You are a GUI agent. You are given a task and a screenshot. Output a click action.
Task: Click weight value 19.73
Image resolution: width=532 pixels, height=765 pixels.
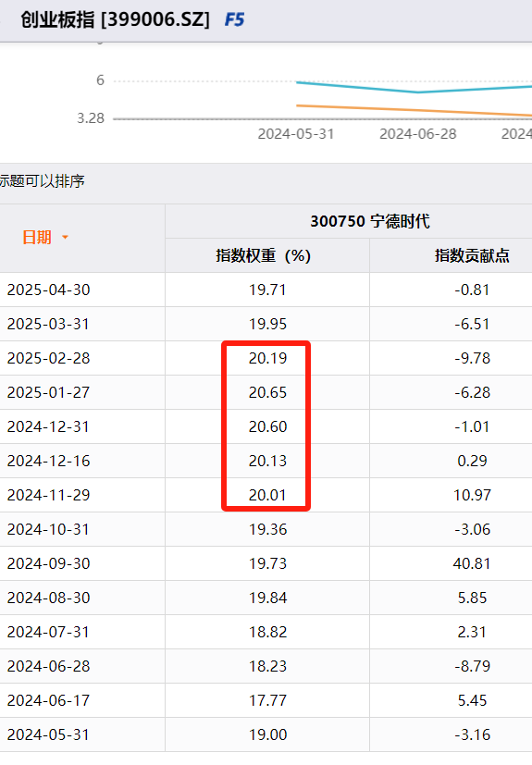267,563
